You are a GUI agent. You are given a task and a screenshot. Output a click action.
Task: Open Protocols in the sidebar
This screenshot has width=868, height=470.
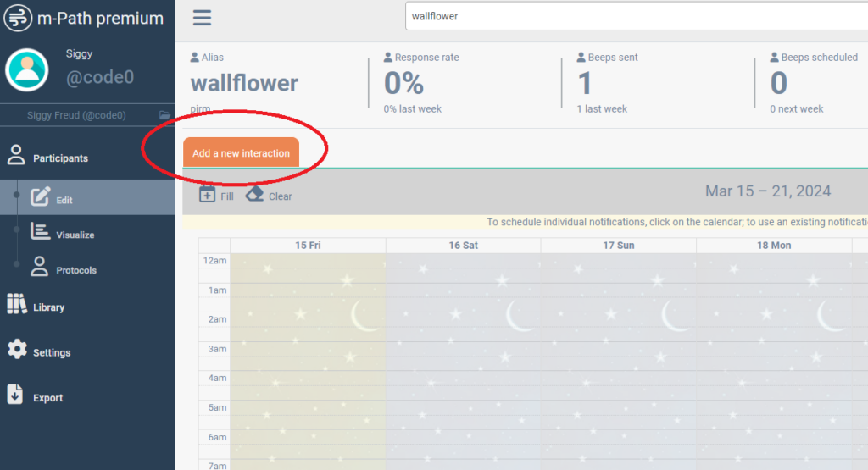(75, 270)
